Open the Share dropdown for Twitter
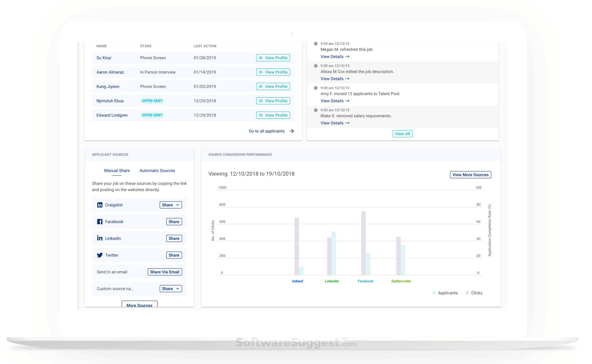 (x=174, y=255)
